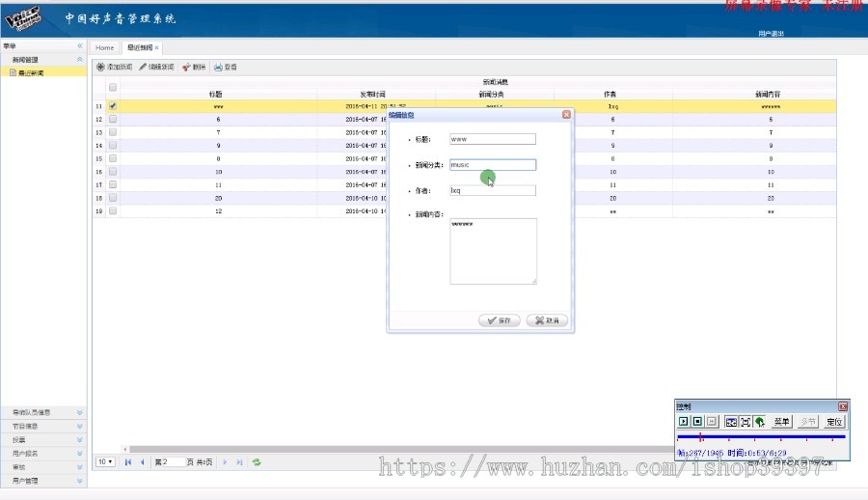This screenshot has width=868, height=500.
Task: Check the checkbox on row 17
Action: coord(113,184)
